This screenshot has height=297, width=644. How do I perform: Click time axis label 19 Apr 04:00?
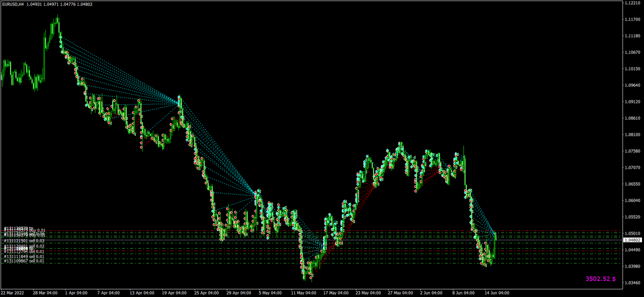174,293
